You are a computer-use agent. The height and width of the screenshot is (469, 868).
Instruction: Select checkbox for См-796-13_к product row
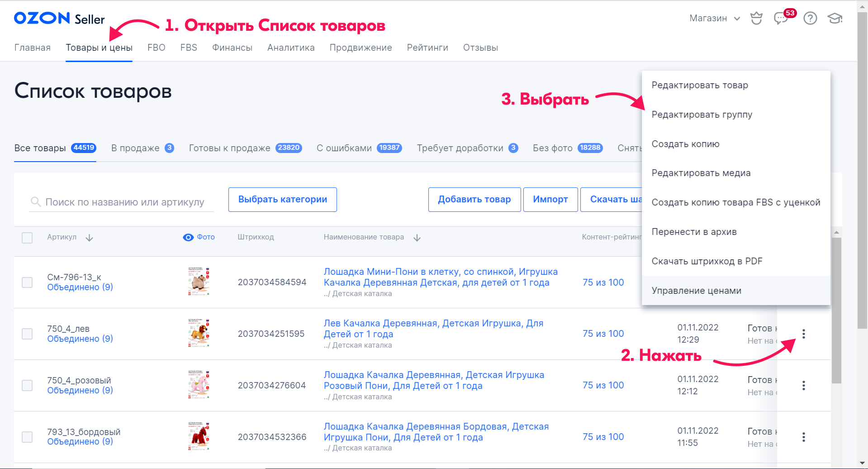pos(27,282)
